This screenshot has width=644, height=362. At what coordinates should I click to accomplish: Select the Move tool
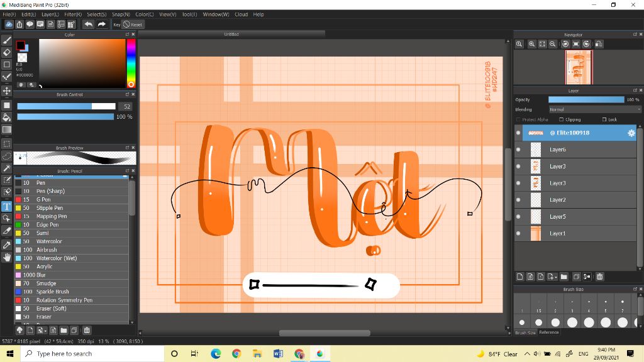(6, 90)
